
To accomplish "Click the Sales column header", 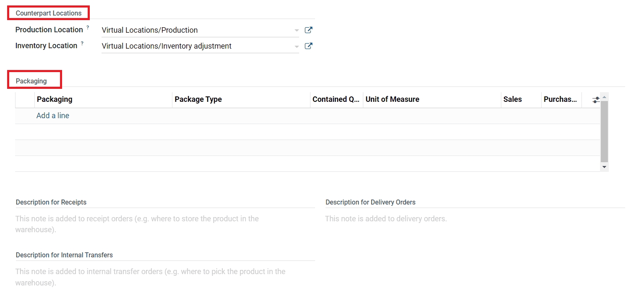I will pos(512,99).
